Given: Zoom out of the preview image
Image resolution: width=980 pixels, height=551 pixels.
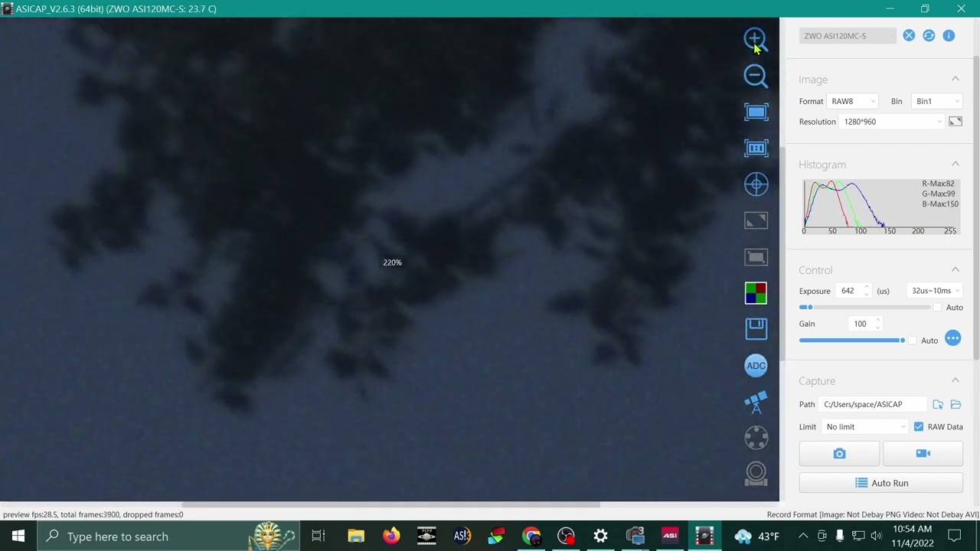Looking at the screenshot, I should (756, 75).
